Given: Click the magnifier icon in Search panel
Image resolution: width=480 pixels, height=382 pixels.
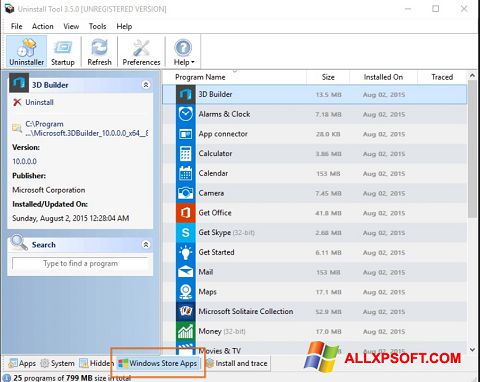Looking at the screenshot, I should [19, 243].
